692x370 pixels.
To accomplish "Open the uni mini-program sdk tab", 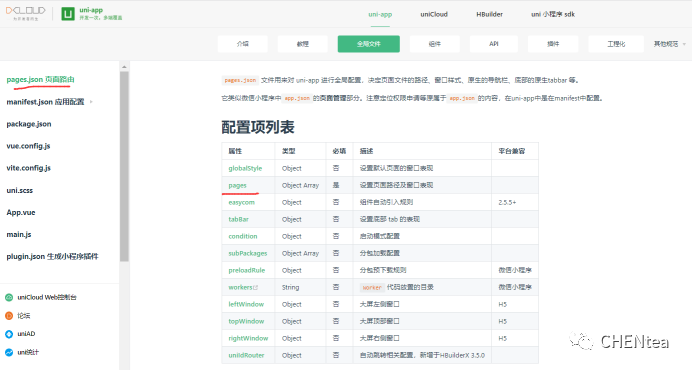I will [553, 14].
